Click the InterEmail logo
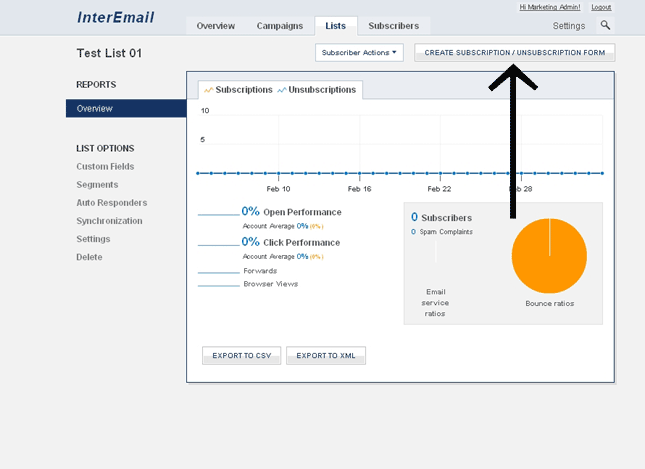645x469 pixels. pyautogui.click(x=115, y=18)
